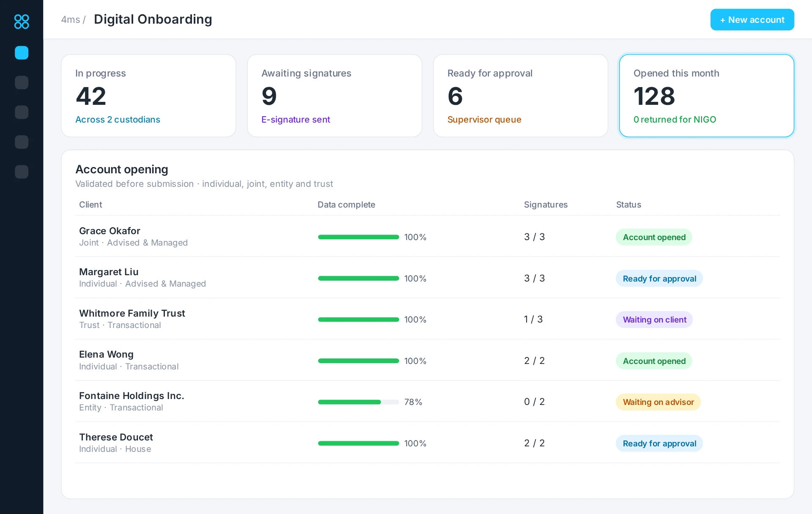Viewport: 812px width, 514px height.
Task: Open the Whitmore Family Trust row
Action: (x=428, y=319)
